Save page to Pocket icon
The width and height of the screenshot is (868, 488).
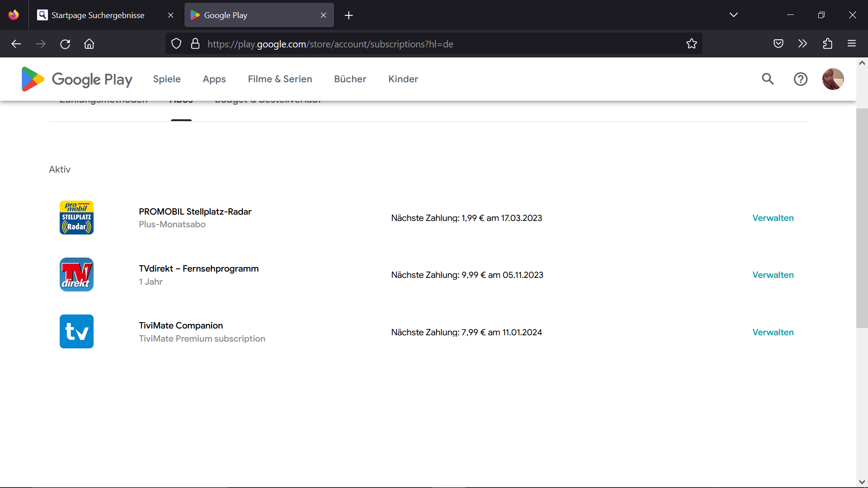(x=778, y=44)
